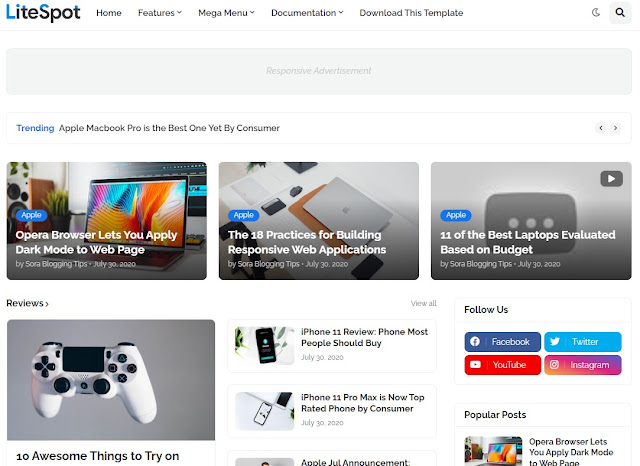Image resolution: width=640 pixels, height=466 pixels.
Task: Open Download This Template link
Action: pos(411,13)
